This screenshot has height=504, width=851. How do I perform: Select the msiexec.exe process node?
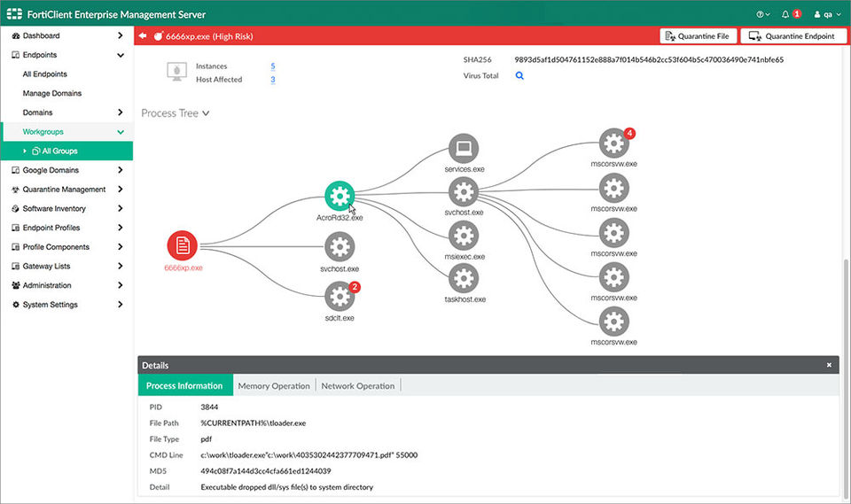[x=464, y=236]
